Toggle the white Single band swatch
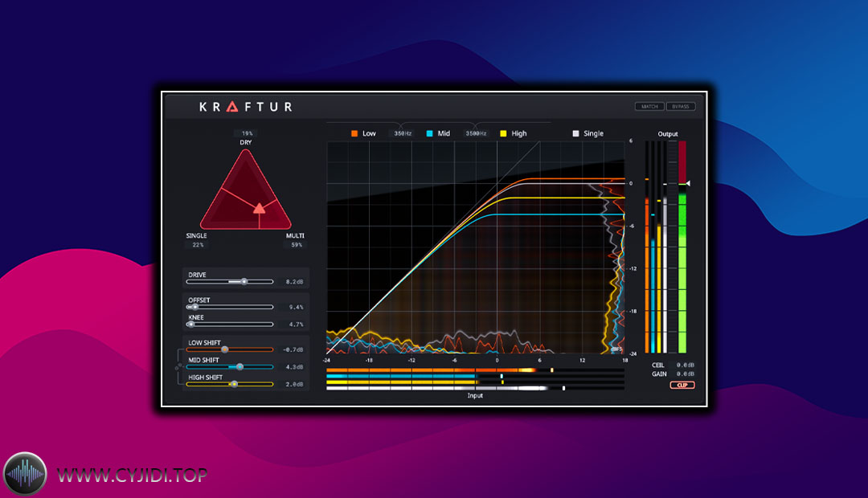Screen dimensions: 868x498 tap(575, 133)
